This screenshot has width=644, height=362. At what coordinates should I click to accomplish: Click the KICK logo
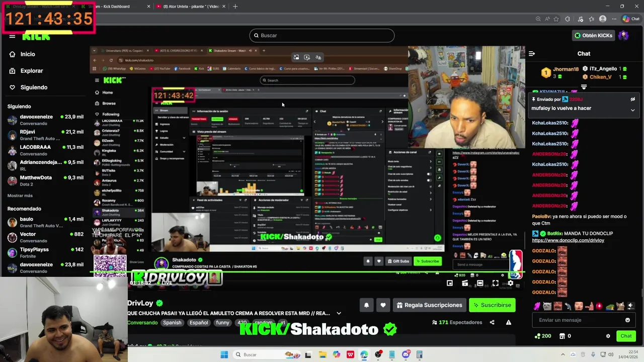36,37
